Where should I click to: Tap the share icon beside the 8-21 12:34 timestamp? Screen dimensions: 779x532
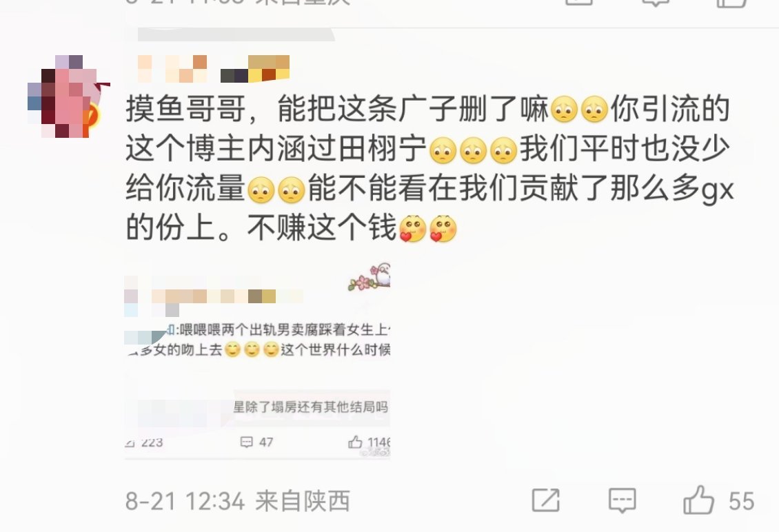545,500
